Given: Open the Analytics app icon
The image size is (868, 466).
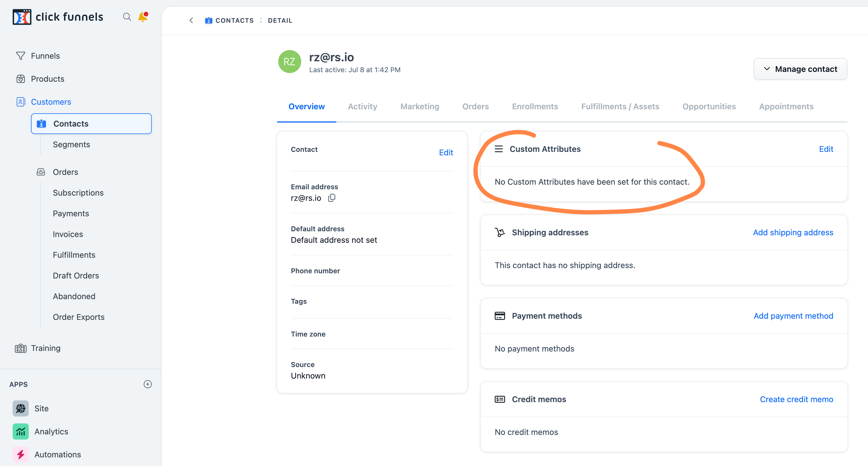Looking at the screenshot, I should click(x=21, y=431).
